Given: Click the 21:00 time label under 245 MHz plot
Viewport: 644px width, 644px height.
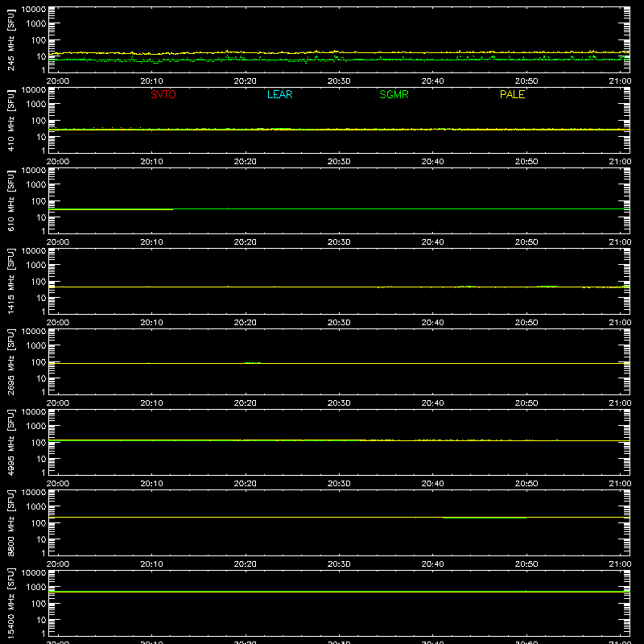Looking at the screenshot, I should [x=620, y=81].
